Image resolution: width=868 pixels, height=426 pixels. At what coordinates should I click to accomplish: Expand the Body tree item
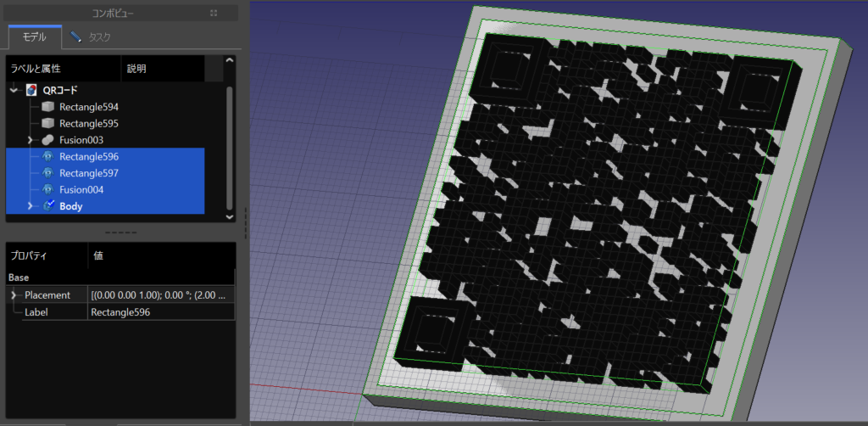click(x=31, y=206)
